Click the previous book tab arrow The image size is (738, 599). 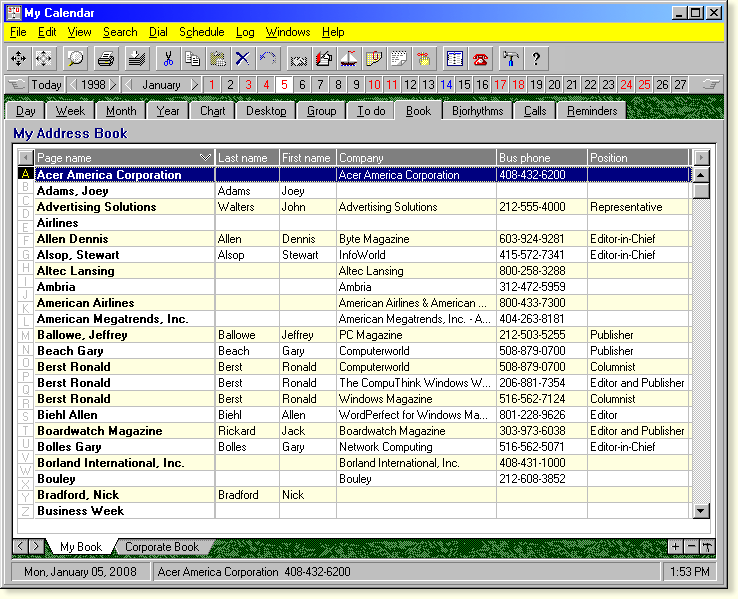pyautogui.click(x=20, y=546)
